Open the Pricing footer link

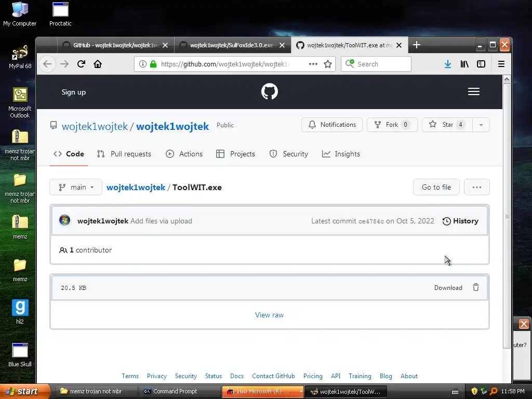coord(313,376)
